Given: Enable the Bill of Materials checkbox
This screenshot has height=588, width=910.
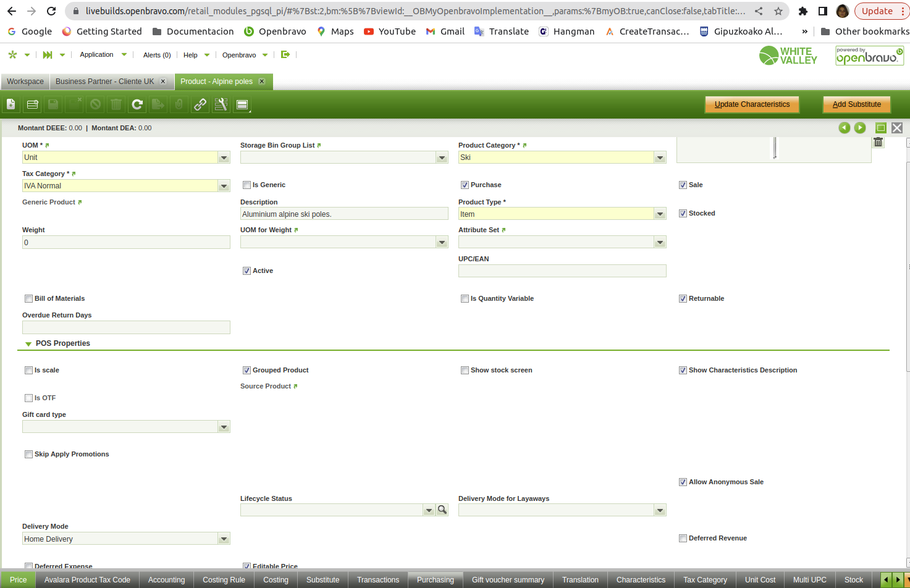Looking at the screenshot, I should [28, 299].
